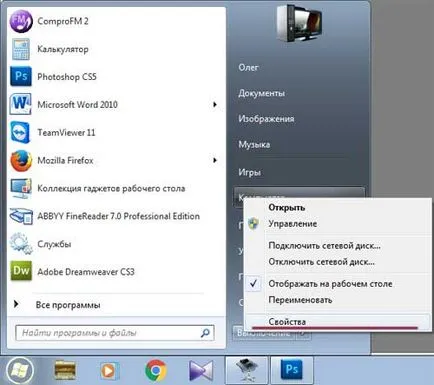This screenshot has height=385, width=434.
Task: Open Игры from the Start menu
Action: [x=249, y=173]
